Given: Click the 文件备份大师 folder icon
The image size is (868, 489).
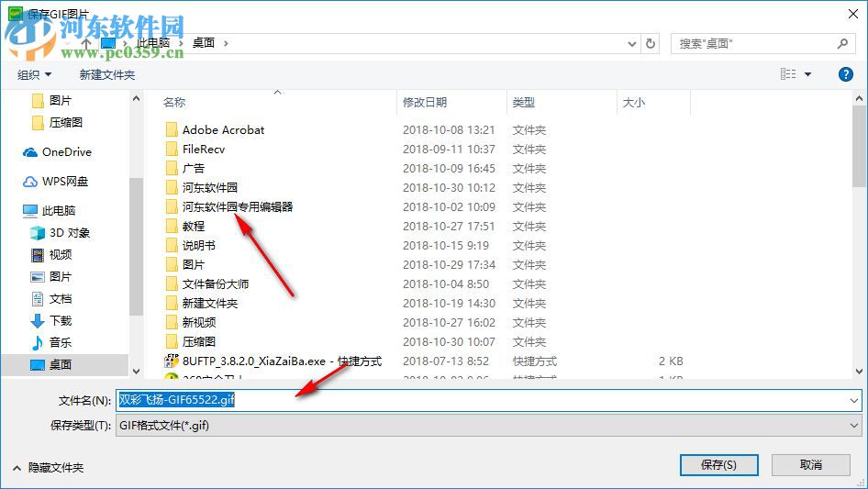Looking at the screenshot, I should click(172, 284).
